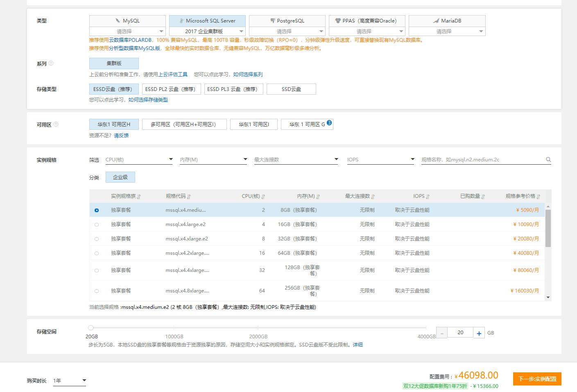
Task: Sort by 内存(M) column sort icon
Action: (318, 196)
